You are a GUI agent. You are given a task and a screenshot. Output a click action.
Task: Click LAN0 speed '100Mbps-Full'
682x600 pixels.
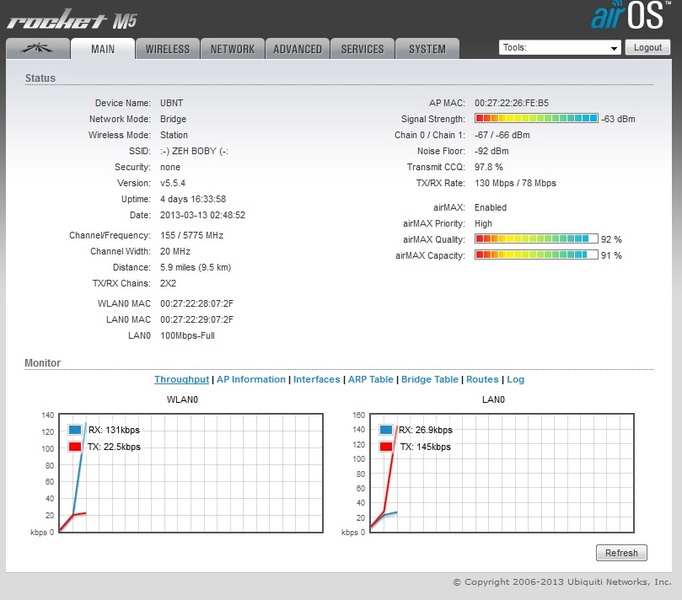[187, 336]
